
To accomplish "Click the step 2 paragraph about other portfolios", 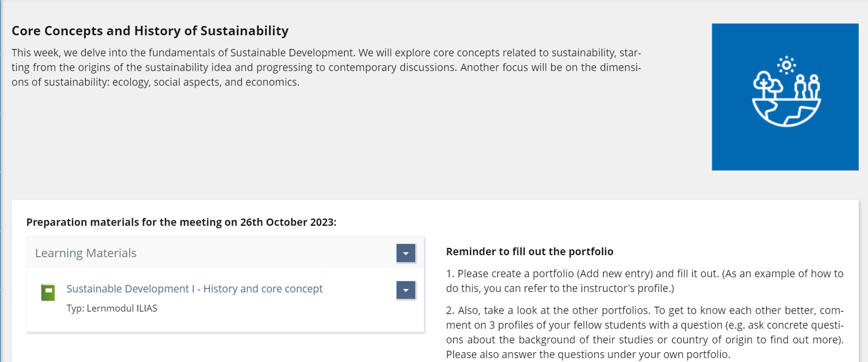I will (x=644, y=332).
